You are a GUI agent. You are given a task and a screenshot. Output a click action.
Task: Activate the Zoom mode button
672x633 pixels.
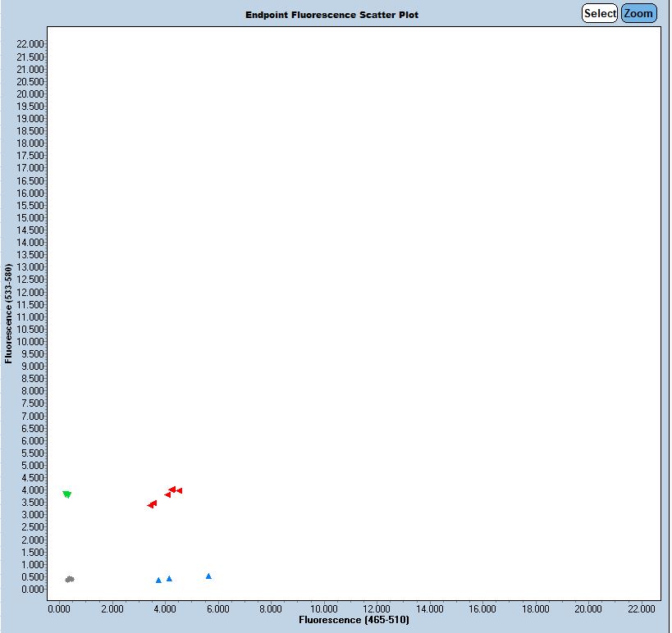[638, 13]
